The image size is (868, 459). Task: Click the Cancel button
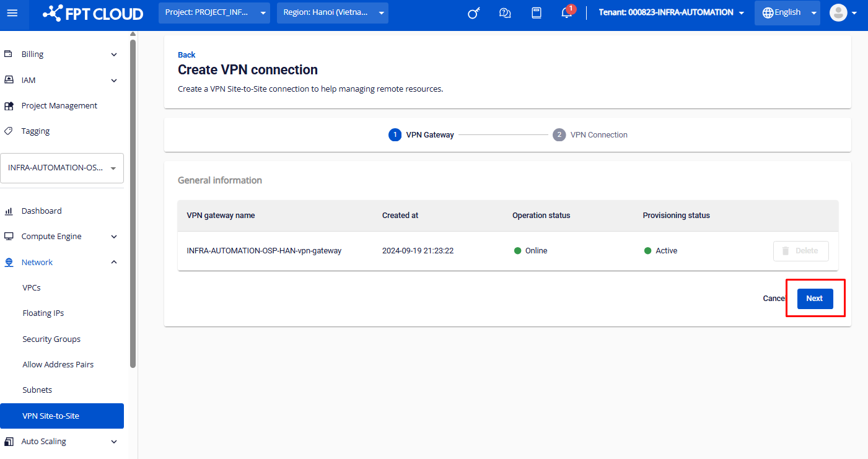[x=774, y=299]
